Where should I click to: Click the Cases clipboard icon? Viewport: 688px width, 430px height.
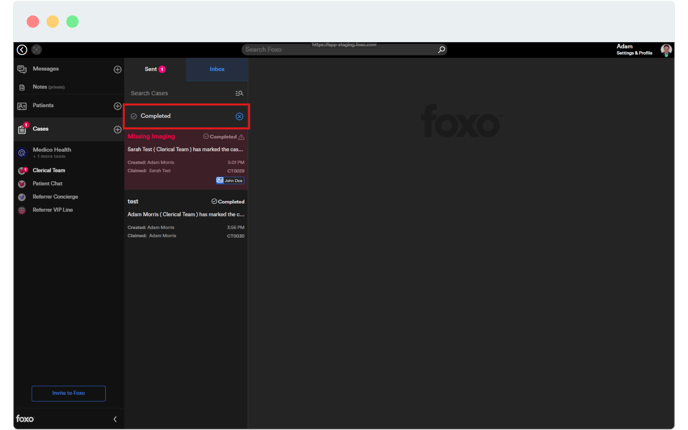22,129
